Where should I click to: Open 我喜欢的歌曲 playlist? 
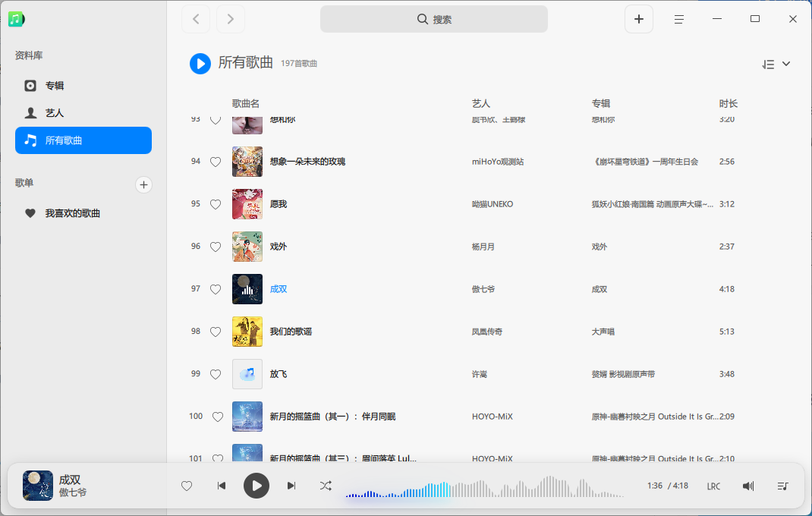pos(83,213)
